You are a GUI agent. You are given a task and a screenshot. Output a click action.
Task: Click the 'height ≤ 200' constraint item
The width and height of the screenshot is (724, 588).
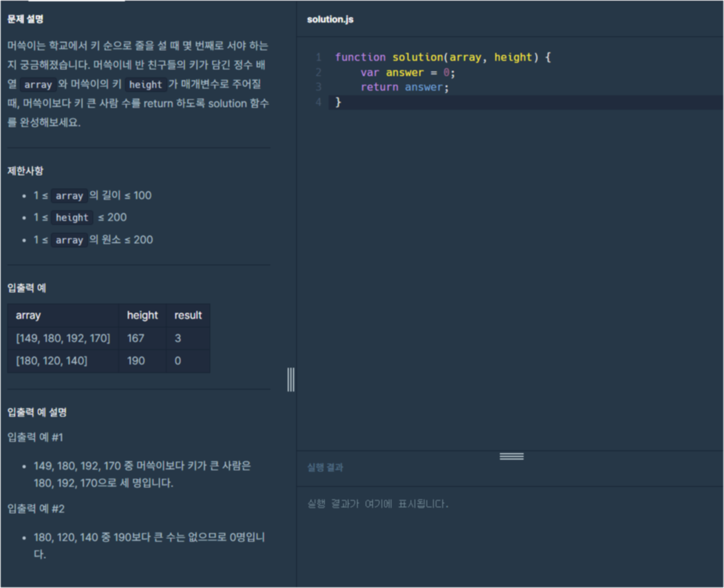coord(80,218)
